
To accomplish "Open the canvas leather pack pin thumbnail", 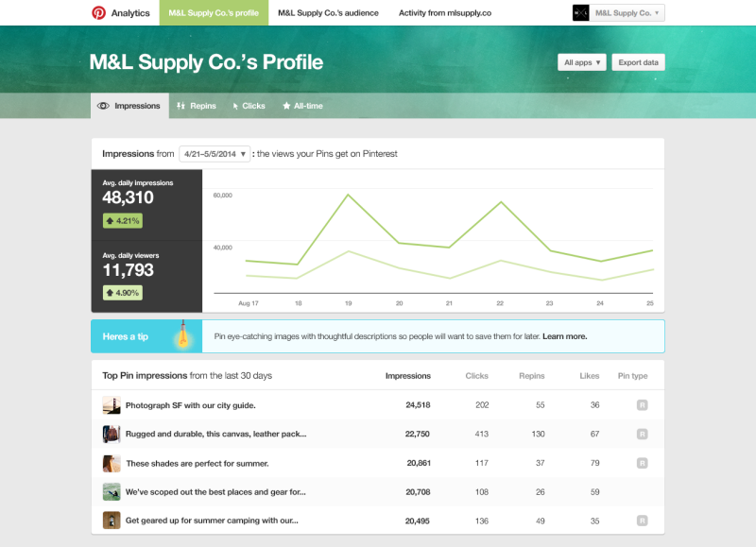I will pos(112,434).
